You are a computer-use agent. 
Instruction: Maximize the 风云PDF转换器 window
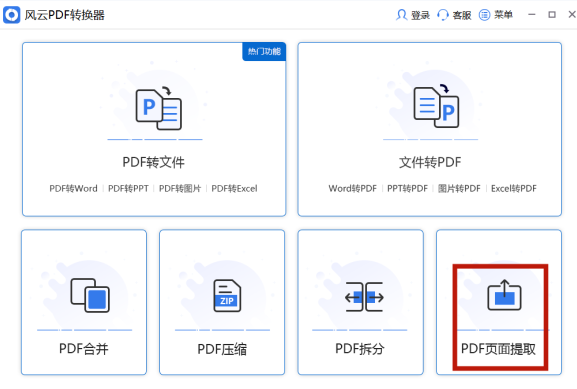click(552, 15)
